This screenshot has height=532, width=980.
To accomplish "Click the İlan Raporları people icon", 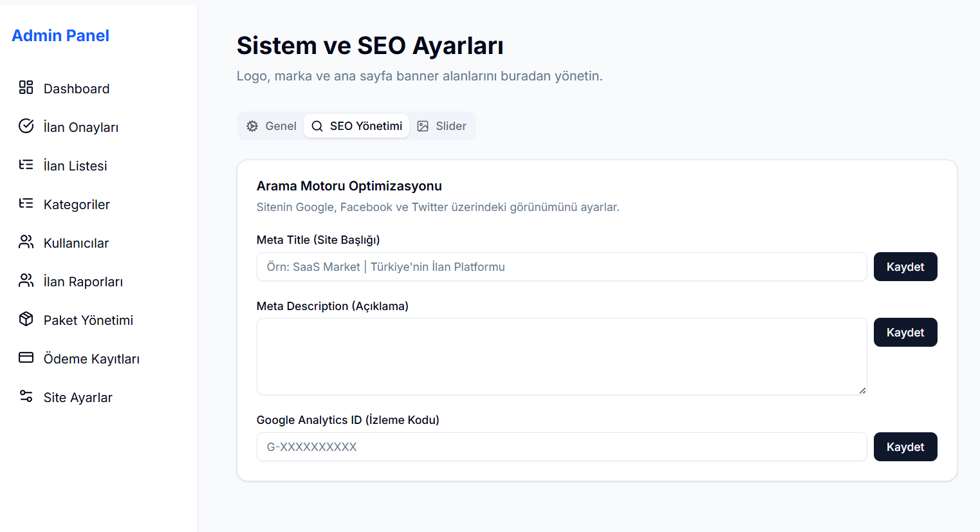I will coord(26,280).
